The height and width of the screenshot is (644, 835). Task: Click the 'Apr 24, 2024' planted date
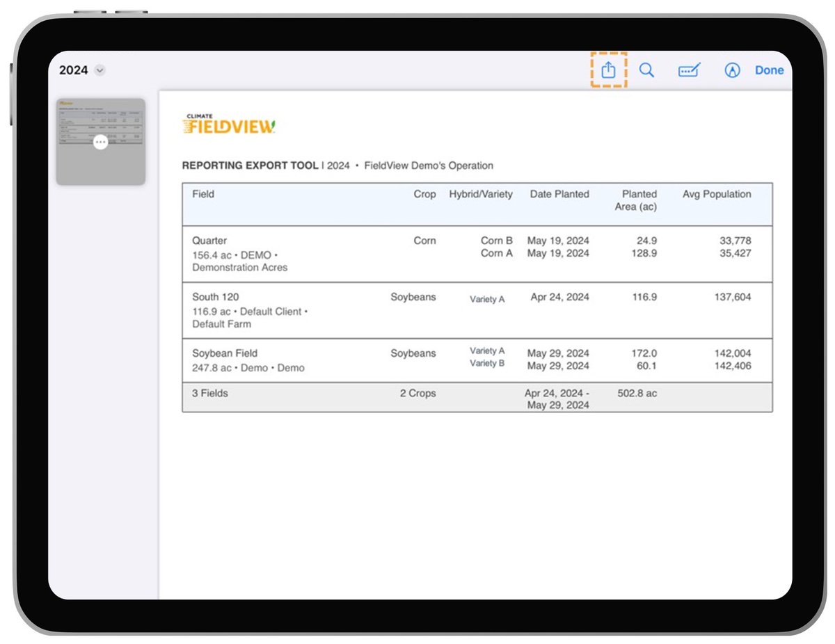pyautogui.click(x=559, y=297)
